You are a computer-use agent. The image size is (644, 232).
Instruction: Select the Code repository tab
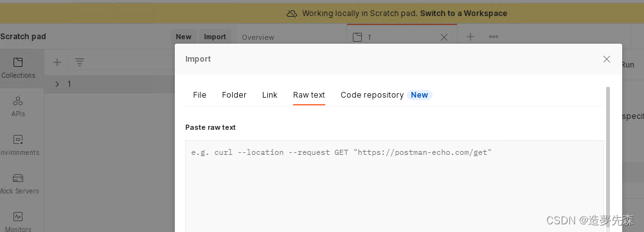372,95
